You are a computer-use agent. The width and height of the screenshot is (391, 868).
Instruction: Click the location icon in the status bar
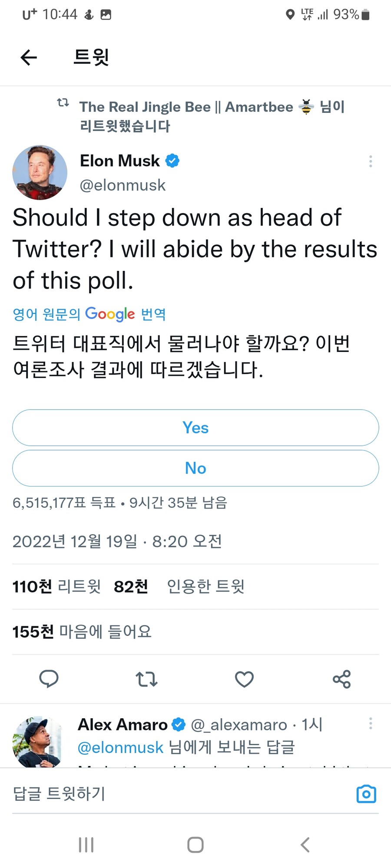click(290, 14)
